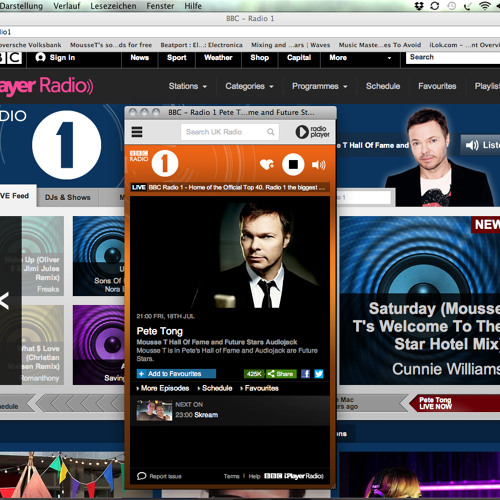Switch to DJs & Shows tab
This screenshot has width=500, height=500.
(x=68, y=197)
